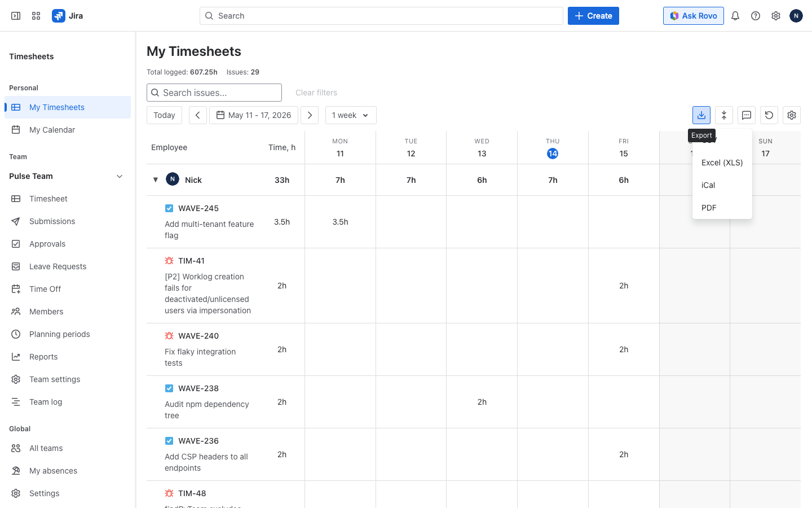Open Team log in sidebar
The height and width of the screenshot is (508, 812).
click(68, 402)
